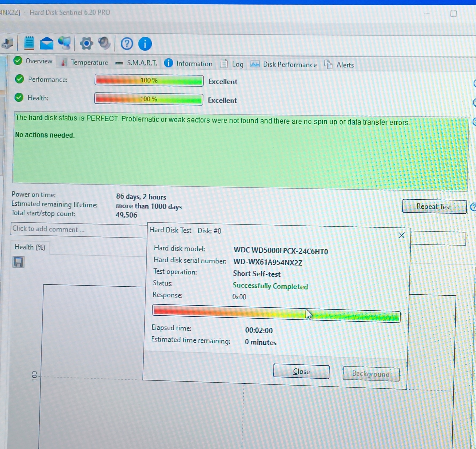Click the Hard Disk Test progress bar
The width and height of the screenshot is (476, 449).
(x=276, y=314)
